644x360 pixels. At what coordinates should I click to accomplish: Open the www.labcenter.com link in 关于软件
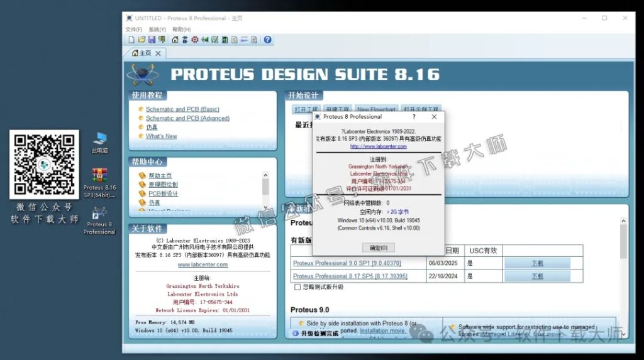pyautogui.click(x=203, y=265)
